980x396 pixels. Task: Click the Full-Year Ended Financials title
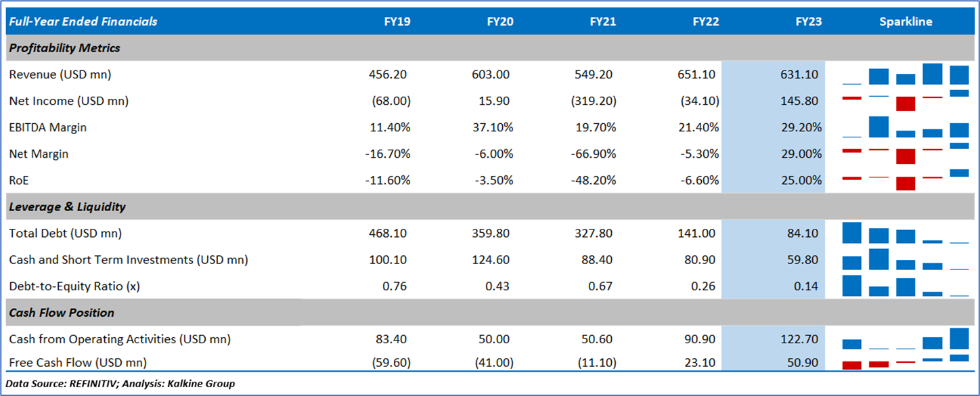pos(83,22)
